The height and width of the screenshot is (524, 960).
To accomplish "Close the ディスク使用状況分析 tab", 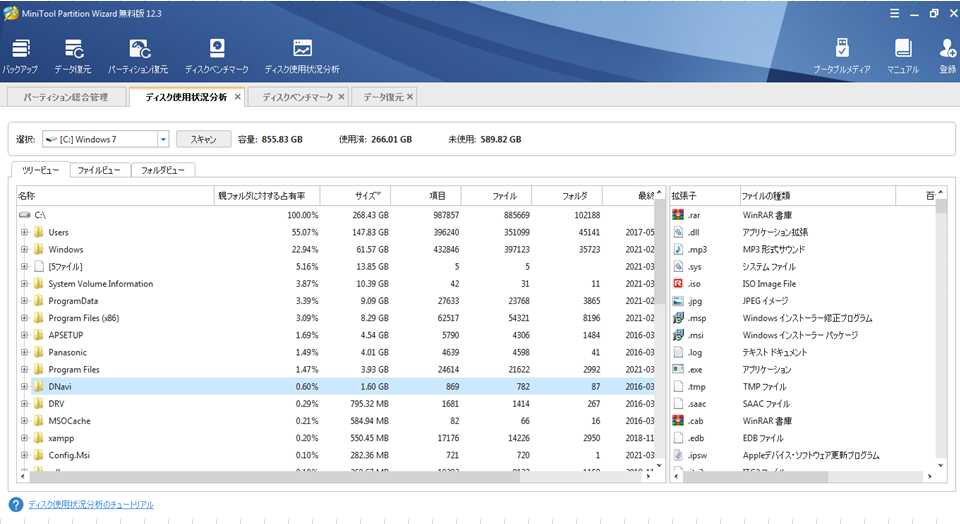I will (x=238, y=97).
